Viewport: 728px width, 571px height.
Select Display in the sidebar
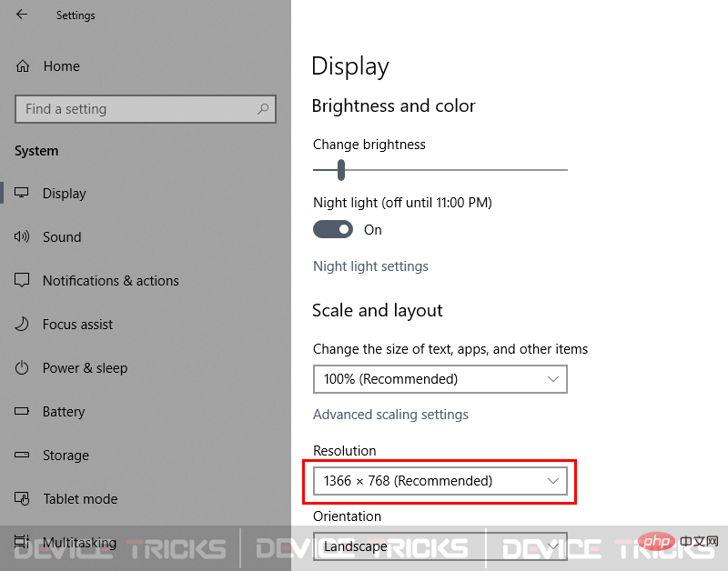[x=64, y=193]
